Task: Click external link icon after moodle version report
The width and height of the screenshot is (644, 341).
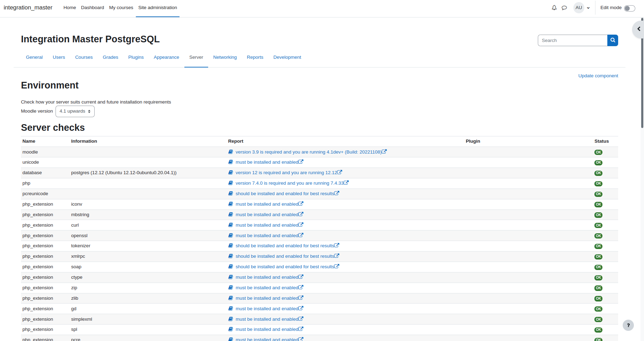Action: tap(384, 151)
